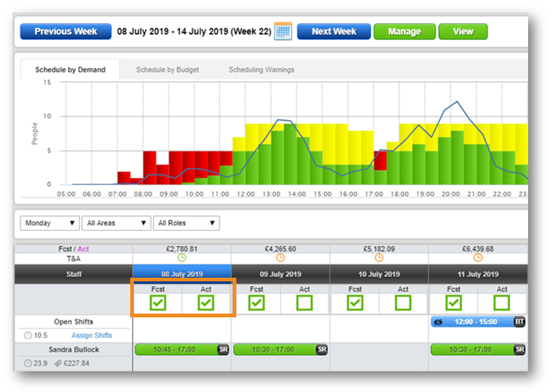Switch to the Schedule by Budget tab
The width and height of the screenshot is (553, 392).
coord(168,70)
